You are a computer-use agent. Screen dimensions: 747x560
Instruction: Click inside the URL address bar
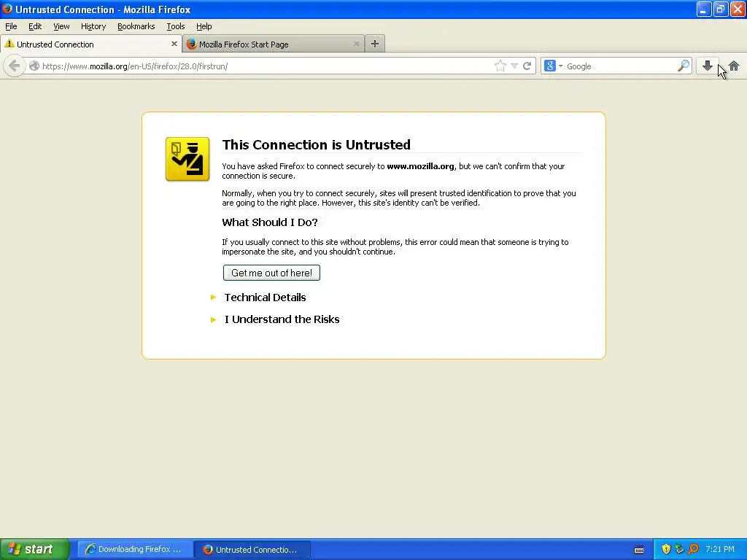[x=267, y=66]
